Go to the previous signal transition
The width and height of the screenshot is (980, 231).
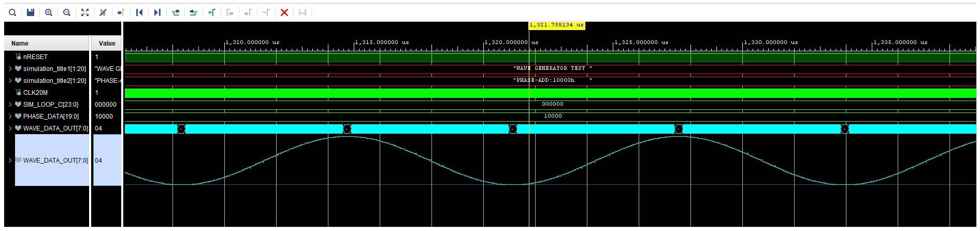coord(176,12)
